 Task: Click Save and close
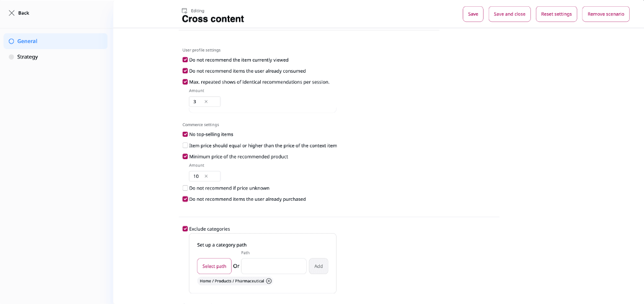click(x=509, y=14)
